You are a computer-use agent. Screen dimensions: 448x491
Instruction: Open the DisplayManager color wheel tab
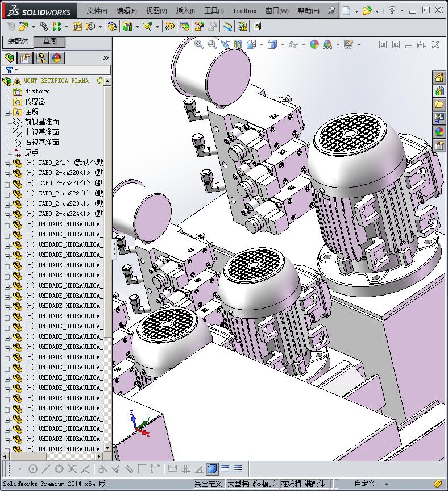[57, 58]
